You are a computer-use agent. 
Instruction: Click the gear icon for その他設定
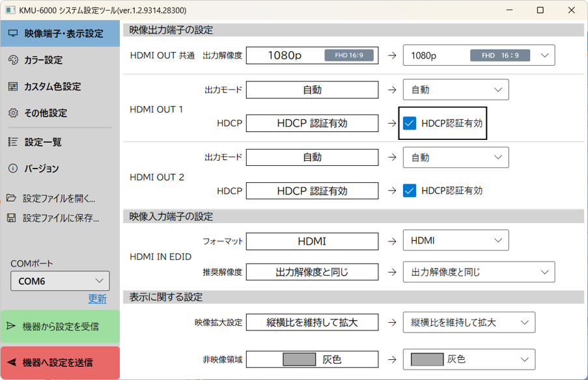13,113
